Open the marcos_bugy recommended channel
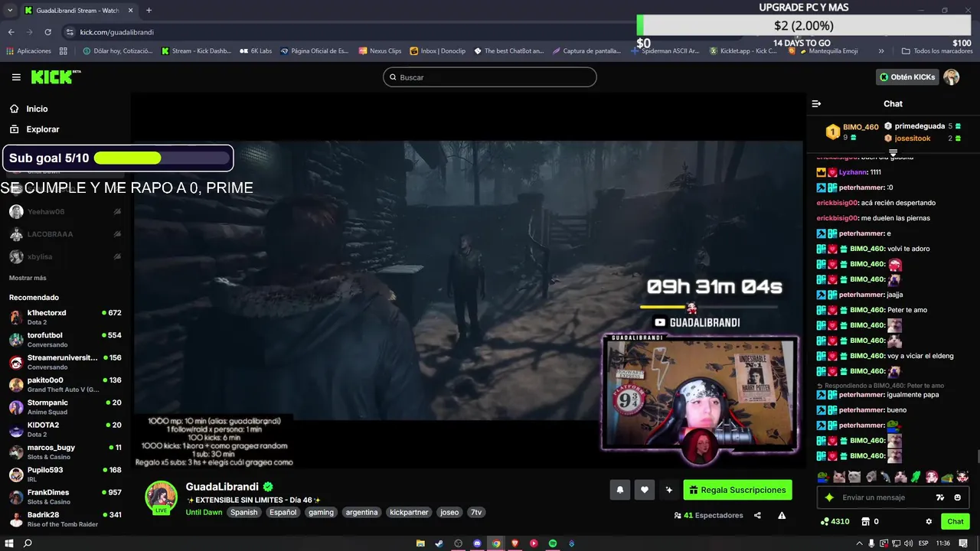The width and height of the screenshot is (980, 551). 65,452
